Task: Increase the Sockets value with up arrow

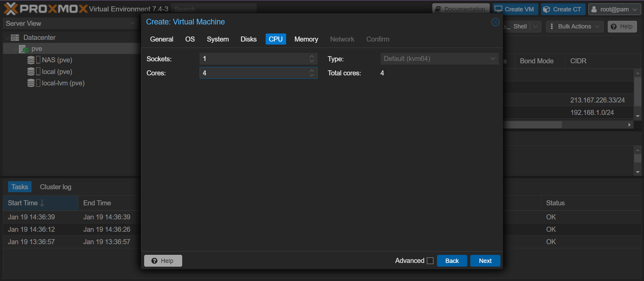Action: pos(312,56)
